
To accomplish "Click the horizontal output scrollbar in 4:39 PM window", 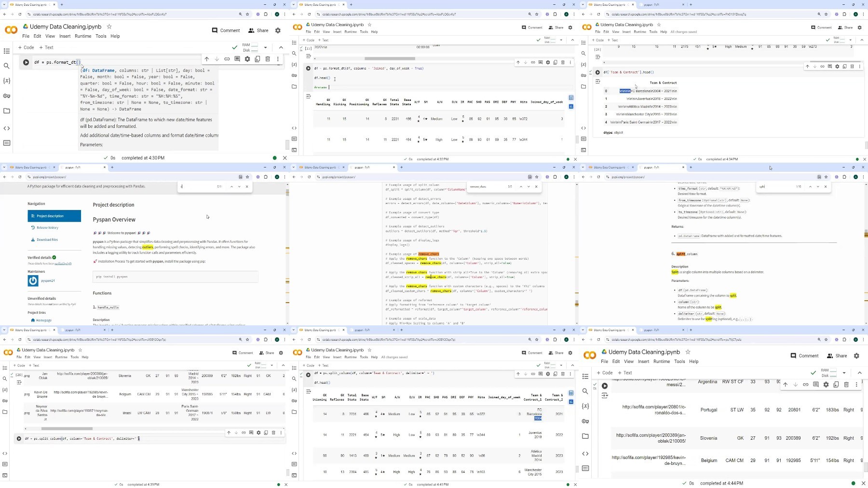I will (67, 429).
